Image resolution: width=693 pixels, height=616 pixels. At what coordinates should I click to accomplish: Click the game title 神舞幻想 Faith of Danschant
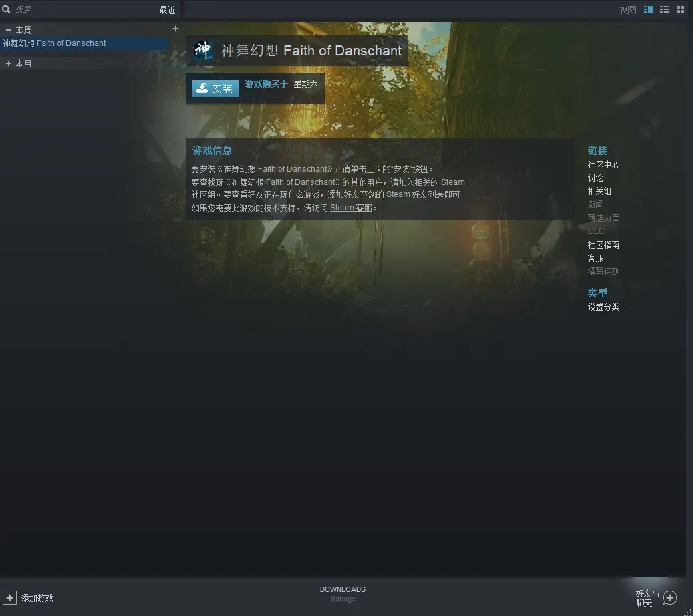pos(311,51)
